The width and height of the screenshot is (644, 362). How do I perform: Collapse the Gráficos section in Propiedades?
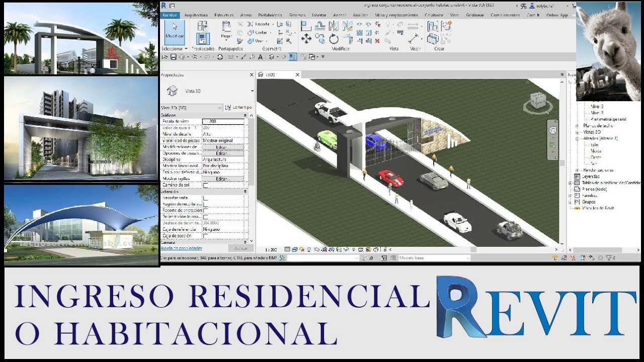click(246, 115)
